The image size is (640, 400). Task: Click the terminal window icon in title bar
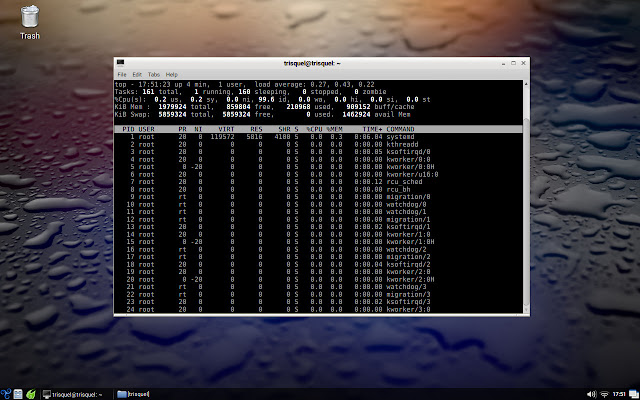[120, 63]
